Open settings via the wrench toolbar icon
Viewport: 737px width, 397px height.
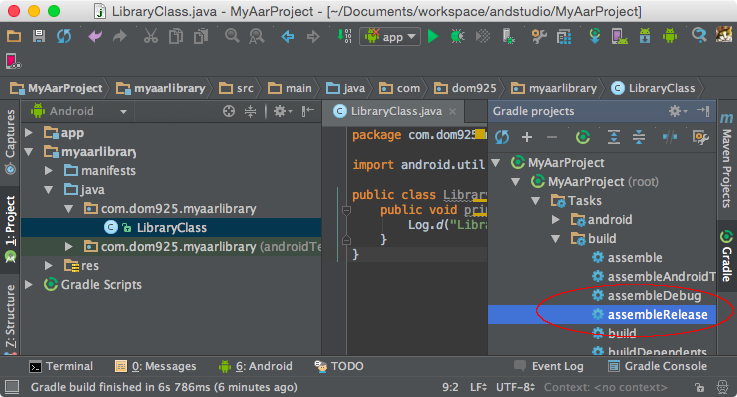[539, 36]
